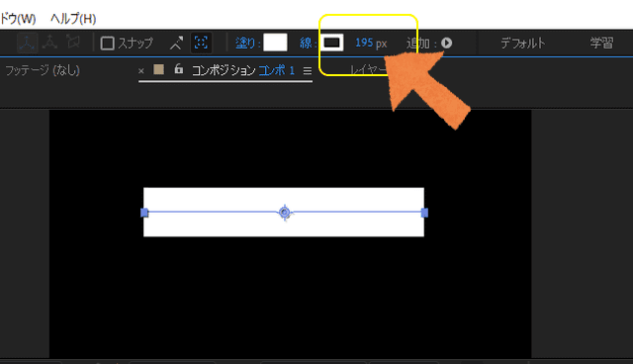
Task: Click the white 塗り fill color swatch
Action: pyautogui.click(x=275, y=43)
